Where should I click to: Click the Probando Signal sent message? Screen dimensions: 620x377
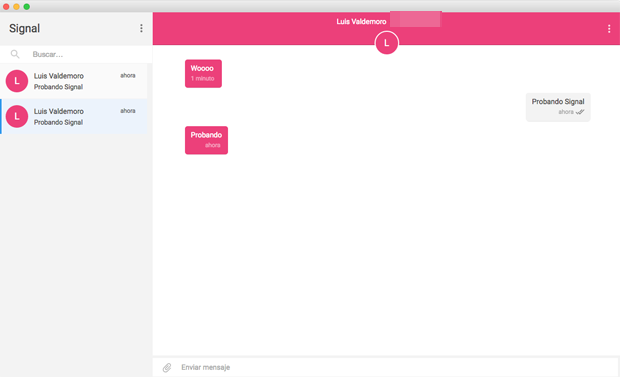click(558, 107)
